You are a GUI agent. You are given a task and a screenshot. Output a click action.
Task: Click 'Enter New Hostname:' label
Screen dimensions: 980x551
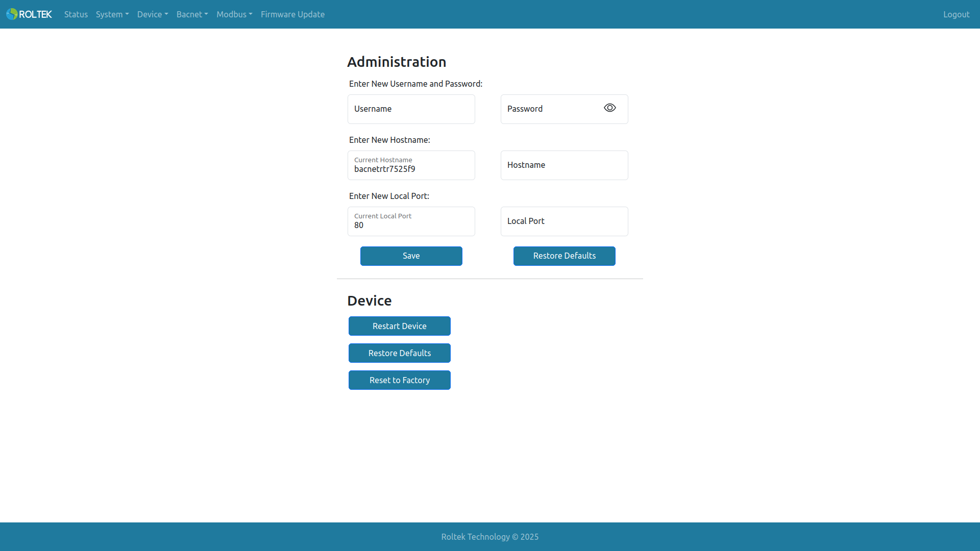389,140
